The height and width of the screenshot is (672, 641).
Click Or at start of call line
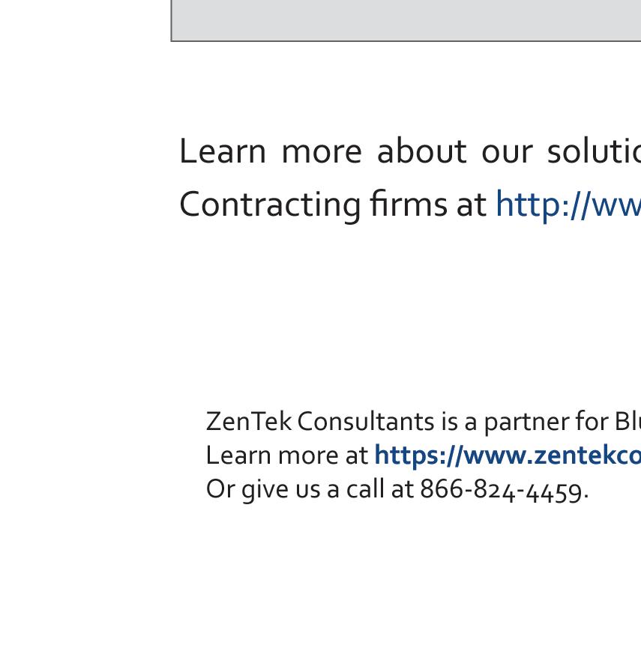220,489
